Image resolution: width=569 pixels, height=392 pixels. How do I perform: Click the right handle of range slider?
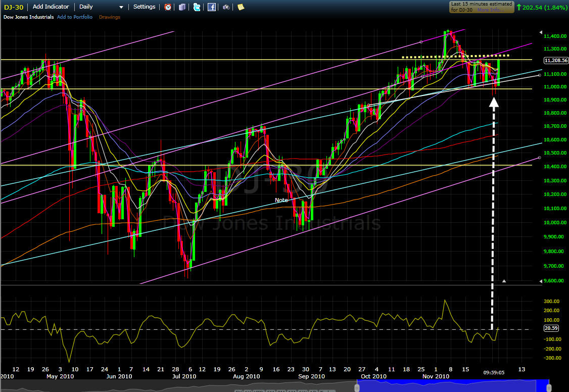tap(549, 387)
